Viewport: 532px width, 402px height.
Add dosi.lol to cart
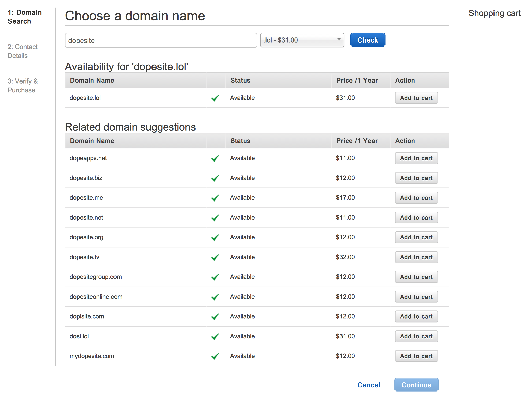(416, 336)
